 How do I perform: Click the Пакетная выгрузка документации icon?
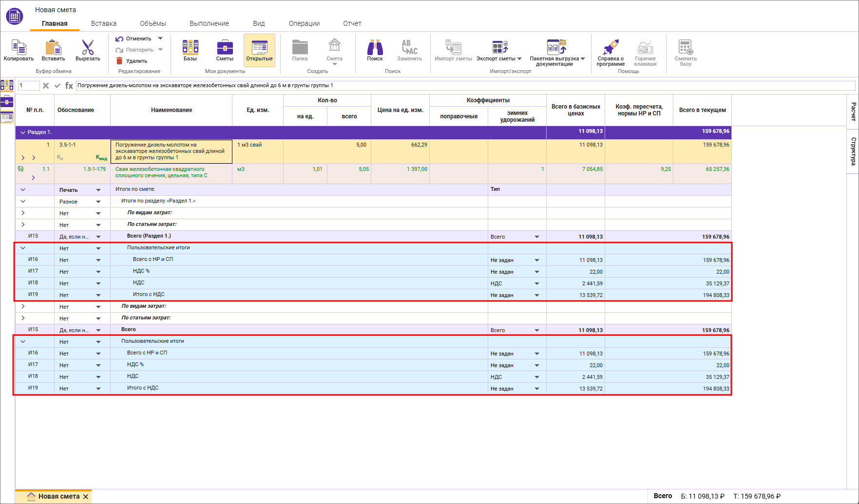(556, 47)
